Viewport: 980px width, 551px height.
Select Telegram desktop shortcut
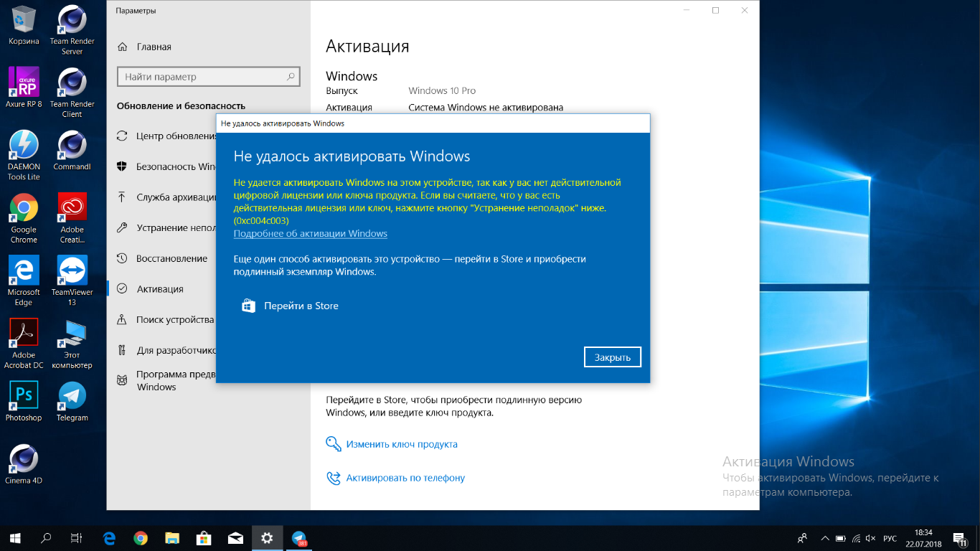[72, 402]
